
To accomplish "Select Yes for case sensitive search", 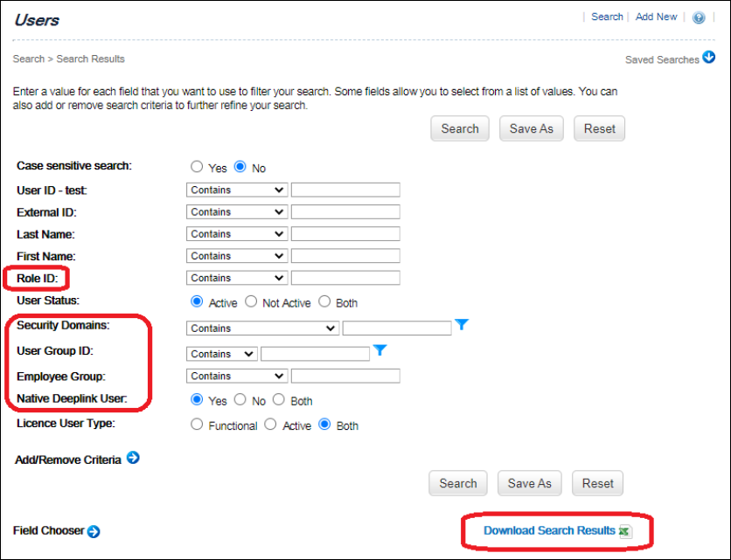I will 197,166.
